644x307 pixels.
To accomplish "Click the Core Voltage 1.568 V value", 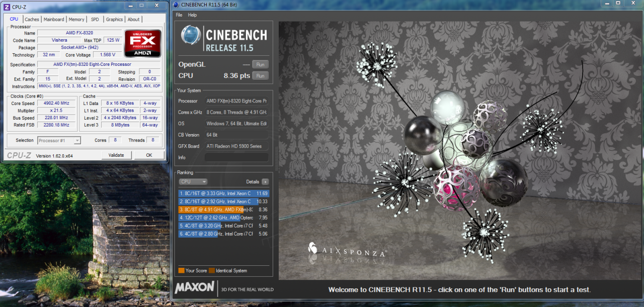I will coord(107,55).
